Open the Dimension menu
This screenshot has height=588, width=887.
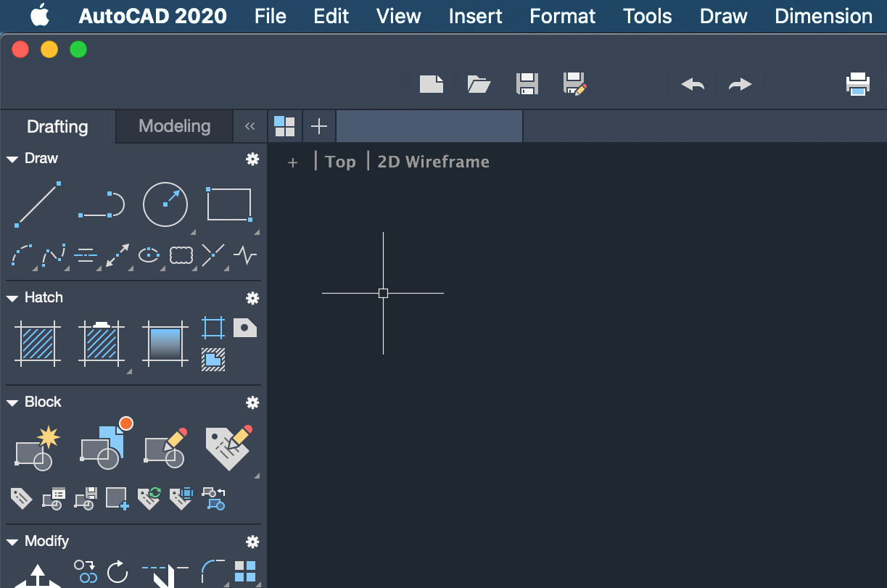[x=824, y=16]
